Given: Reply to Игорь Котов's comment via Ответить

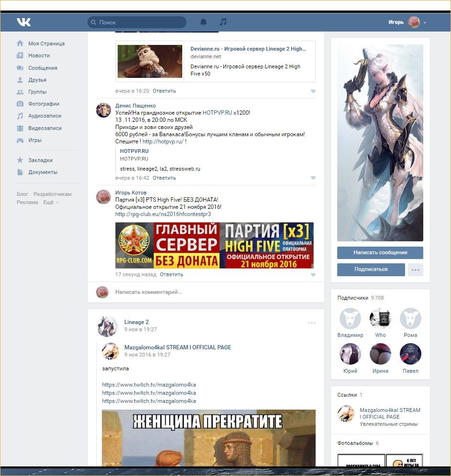Looking at the screenshot, I should pyautogui.click(x=171, y=274).
